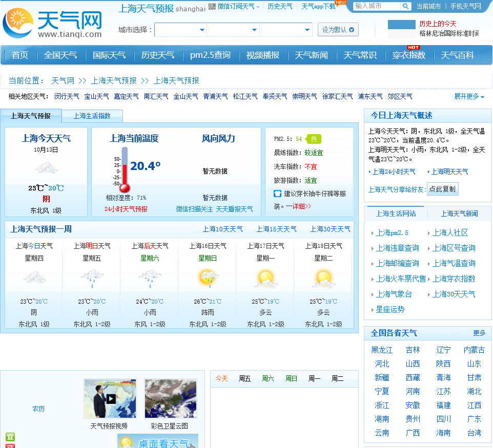
Task: Click today's overcast cloud weather icon
Action: pyautogui.click(x=46, y=168)
